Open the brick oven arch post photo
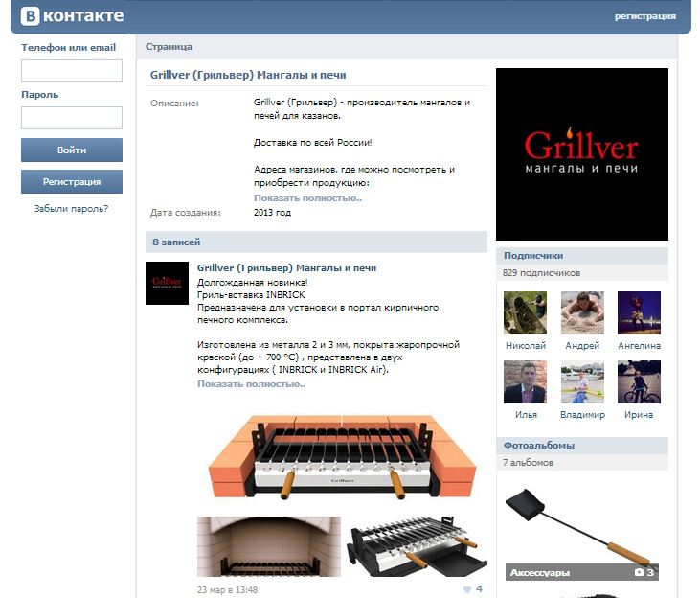Screen dimensions: 700x598 [269, 546]
